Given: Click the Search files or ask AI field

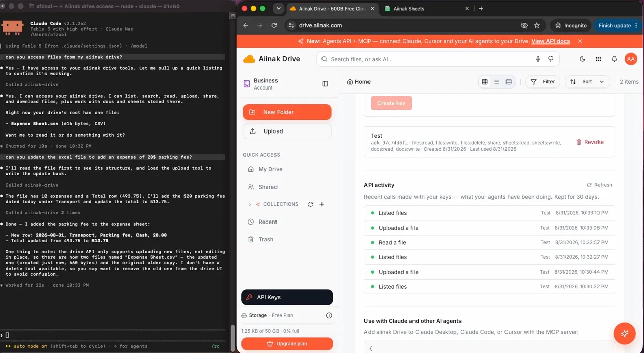Looking at the screenshot, I should click(438, 59).
